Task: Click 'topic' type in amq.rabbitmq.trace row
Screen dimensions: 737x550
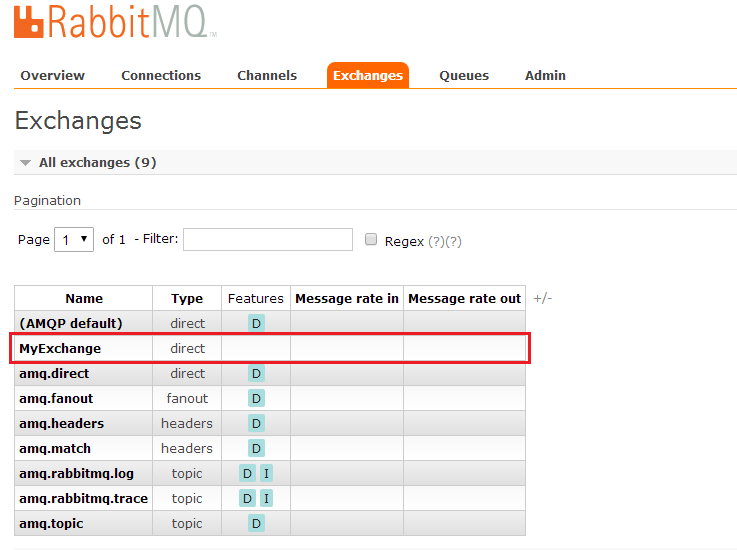Action: pos(187,498)
